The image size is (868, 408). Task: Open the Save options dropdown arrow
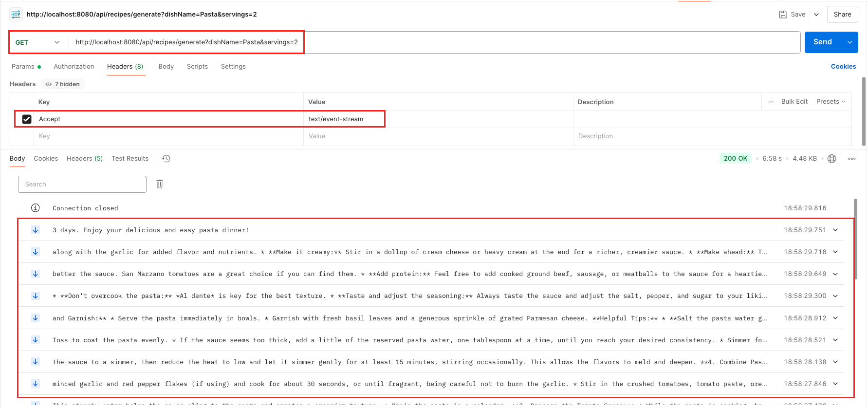coord(816,14)
